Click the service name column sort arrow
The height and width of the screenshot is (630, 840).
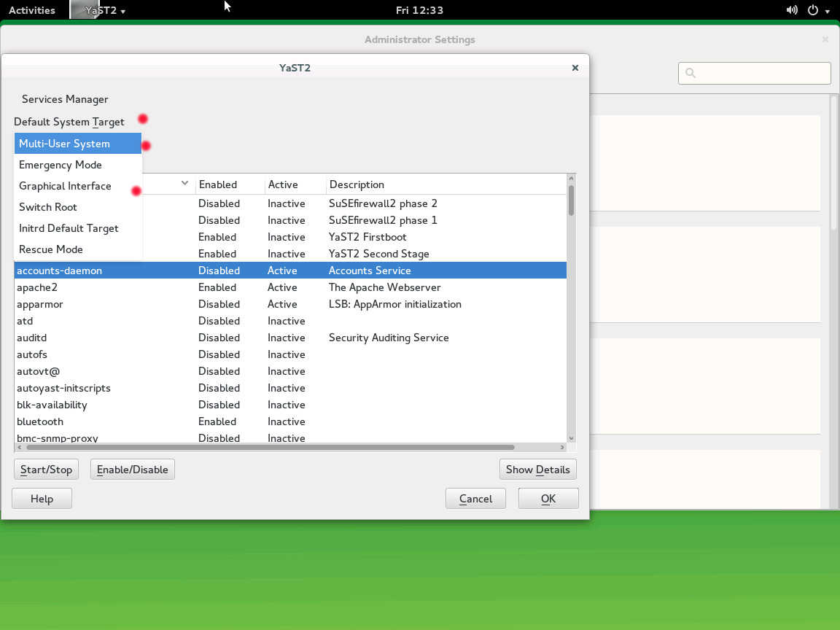point(184,183)
